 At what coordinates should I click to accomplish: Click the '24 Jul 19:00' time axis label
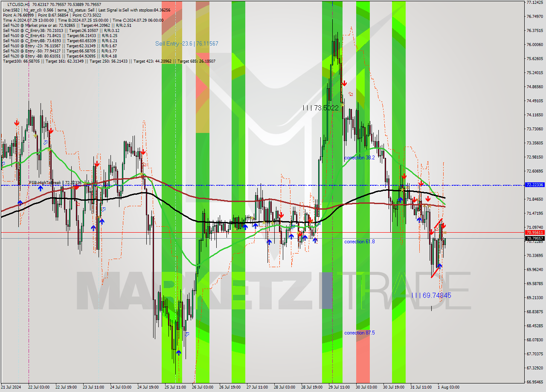(148, 387)
